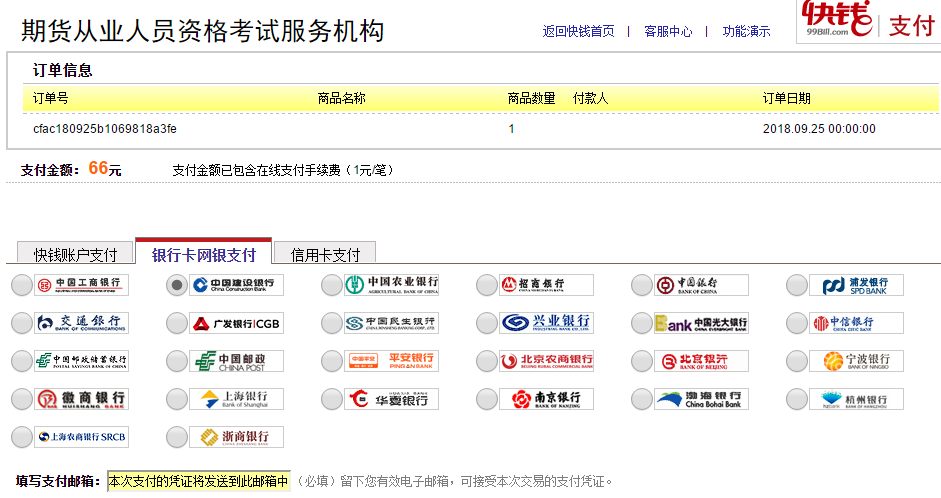Click the 中国邮政 China Post logo
Screen dimensions: 941x498
coord(236,361)
